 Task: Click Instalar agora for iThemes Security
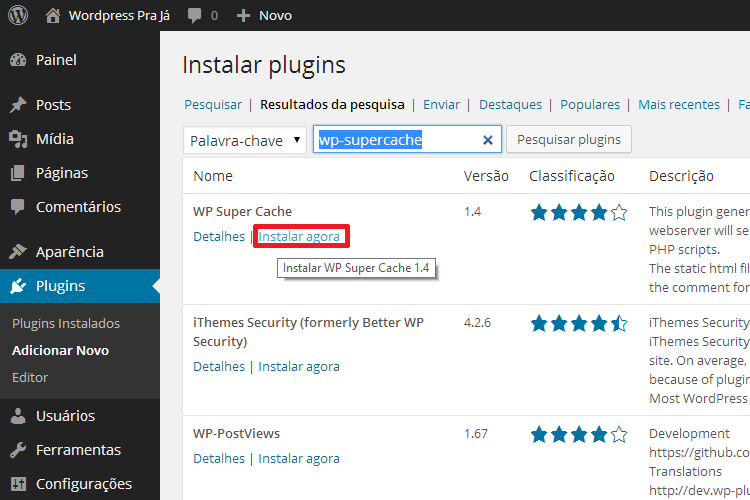tap(299, 367)
